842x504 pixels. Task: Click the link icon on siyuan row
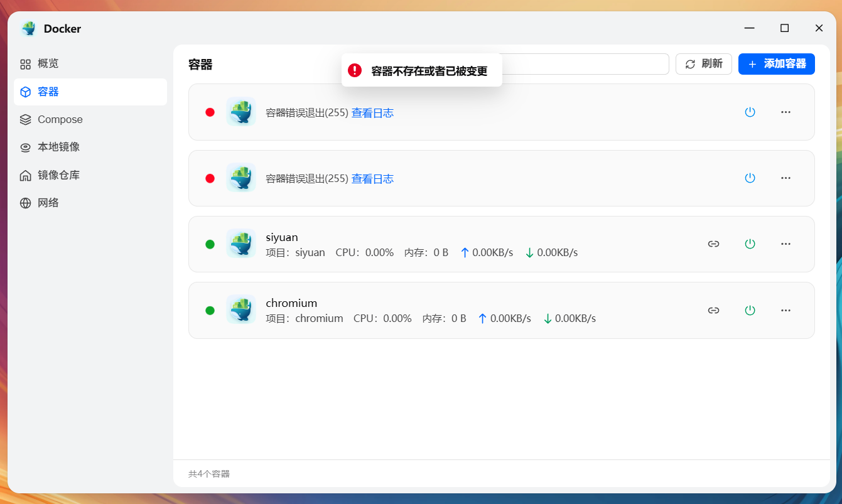coord(713,244)
